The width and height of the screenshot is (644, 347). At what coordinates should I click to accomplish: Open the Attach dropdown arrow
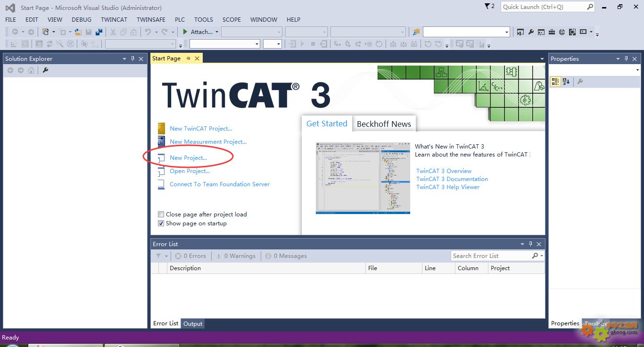(217, 32)
